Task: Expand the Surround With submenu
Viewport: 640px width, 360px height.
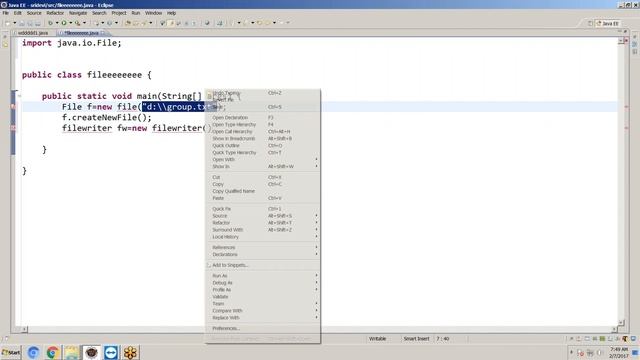Action: point(263,229)
